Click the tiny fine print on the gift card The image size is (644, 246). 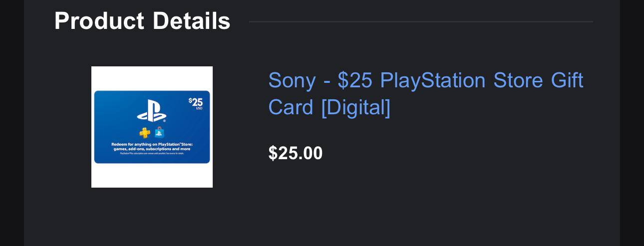tap(152, 153)
